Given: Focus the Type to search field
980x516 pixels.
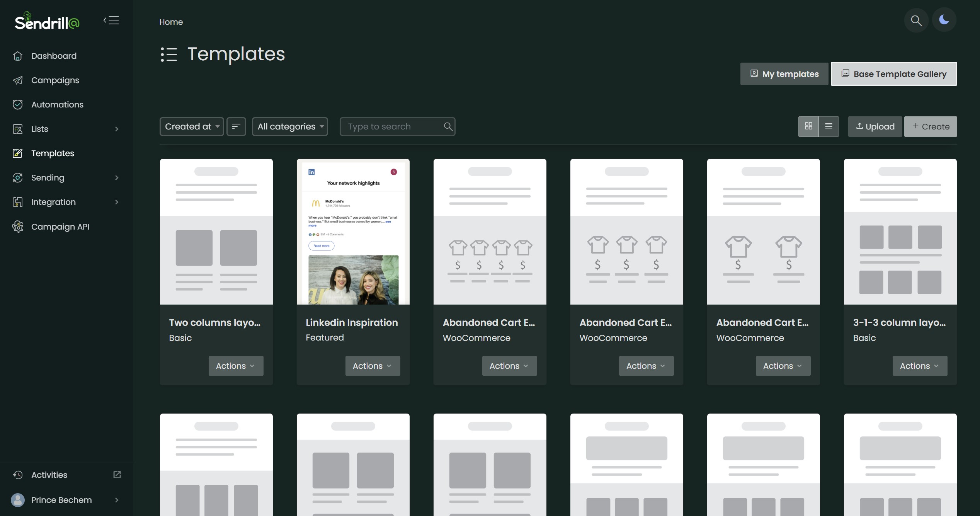Looking at the screenshot, I should click(392, 126).
